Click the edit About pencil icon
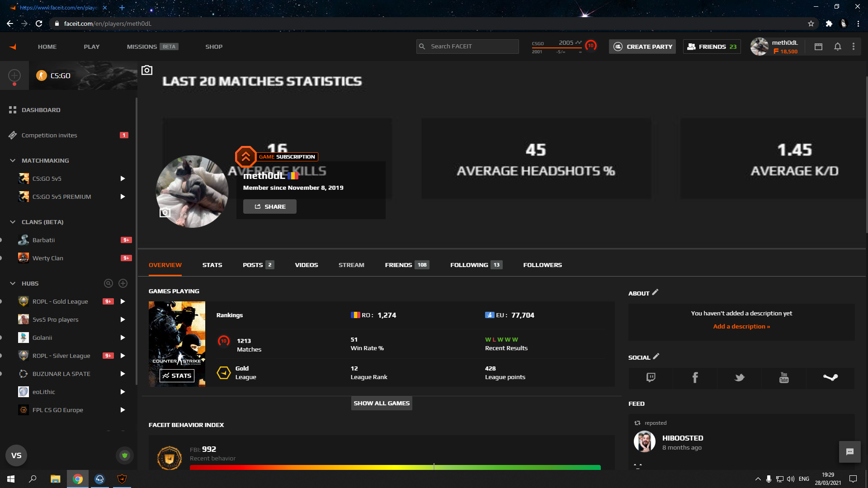Viewport: 868px width, 488px height. [x=655, y=292]
